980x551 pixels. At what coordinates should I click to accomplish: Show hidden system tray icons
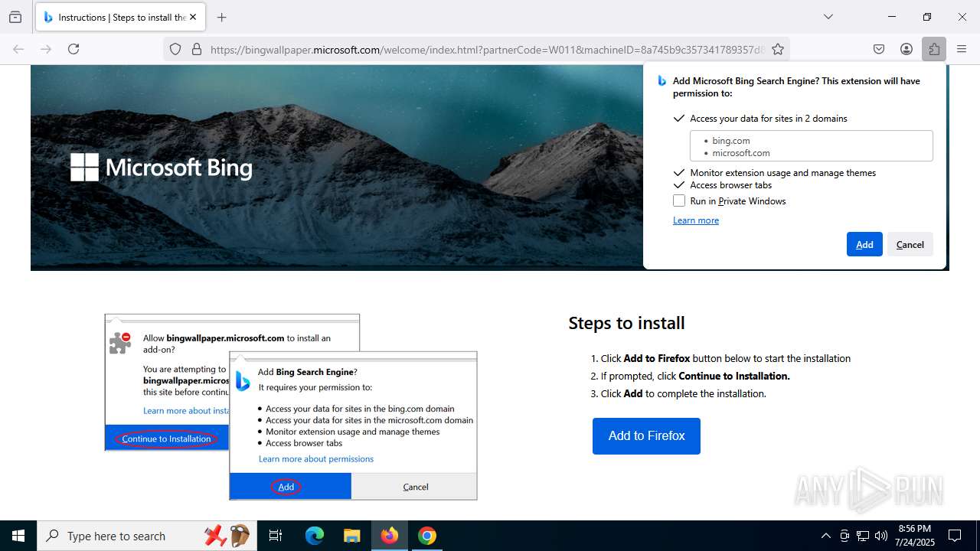click(825, 536)
